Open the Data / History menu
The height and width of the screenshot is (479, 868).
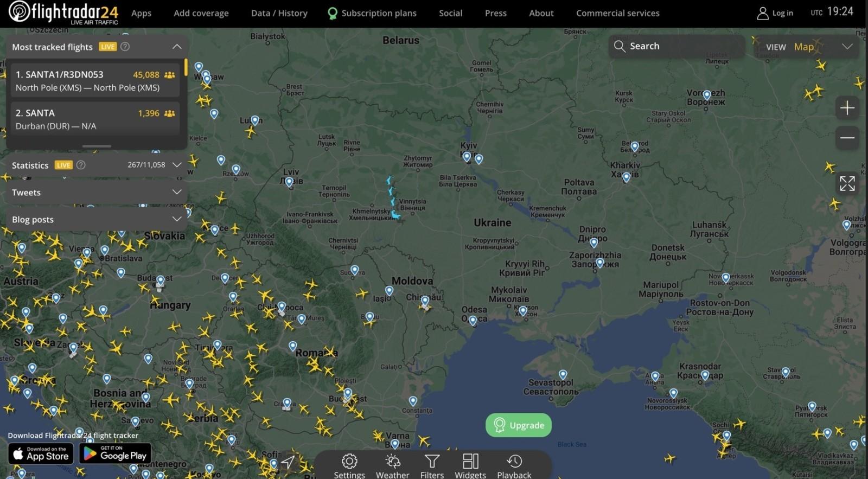coord(279,13)
